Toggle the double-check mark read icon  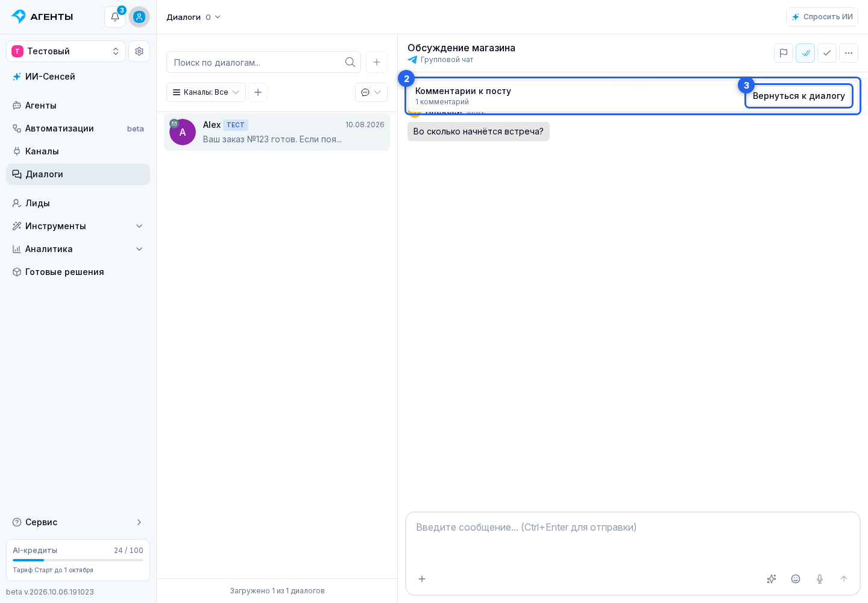(x=805, y=53)
